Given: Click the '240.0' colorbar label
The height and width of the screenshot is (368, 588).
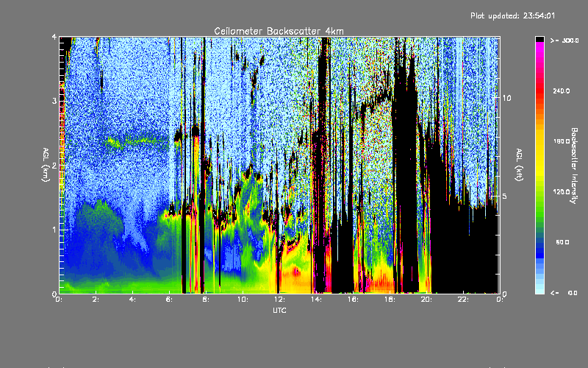Looking at the screenshot, I should pyautogui.click(x=562, y=91).
